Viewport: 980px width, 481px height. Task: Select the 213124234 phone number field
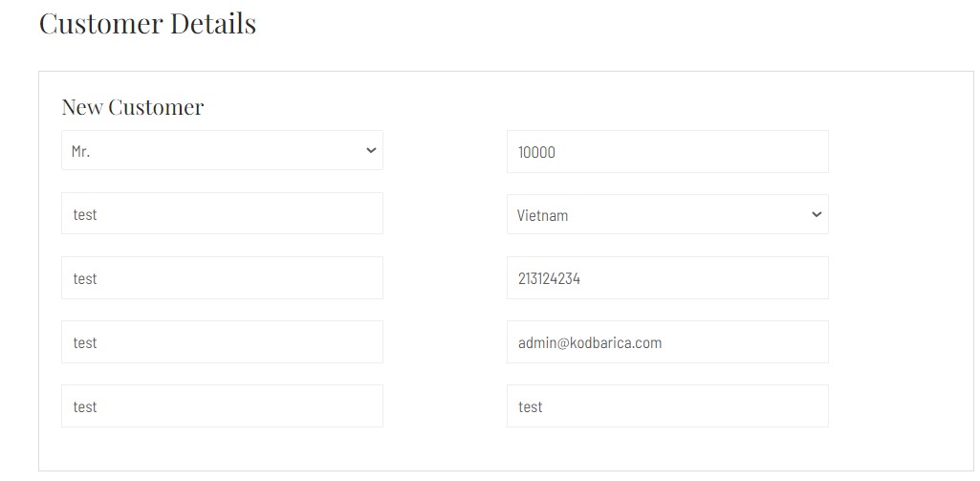(x=667, y=277)
